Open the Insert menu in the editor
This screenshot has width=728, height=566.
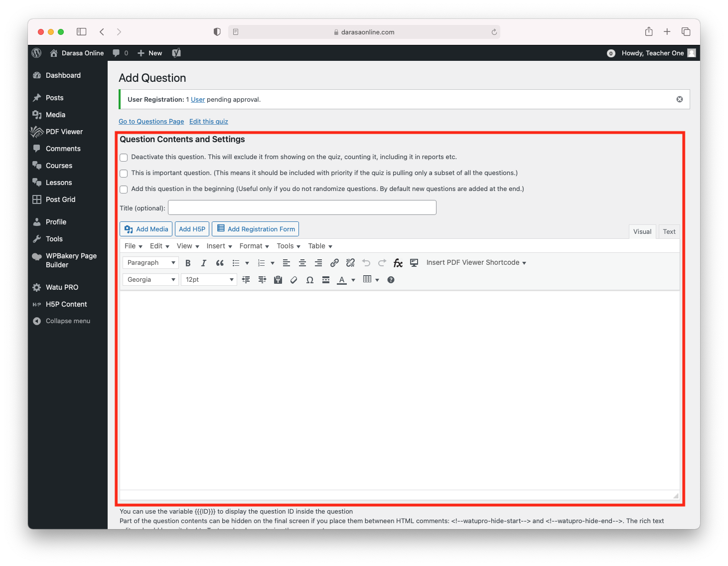click(x=219, y=246)
